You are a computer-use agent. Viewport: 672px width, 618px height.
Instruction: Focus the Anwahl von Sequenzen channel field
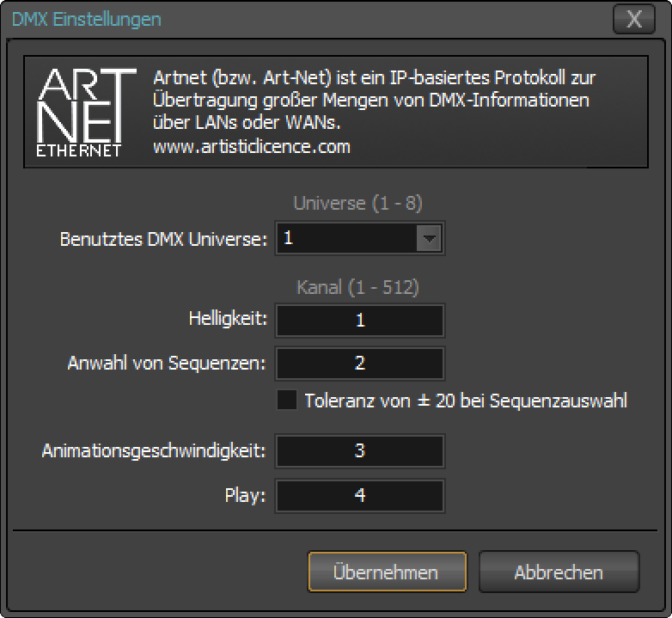pos(359,364)
